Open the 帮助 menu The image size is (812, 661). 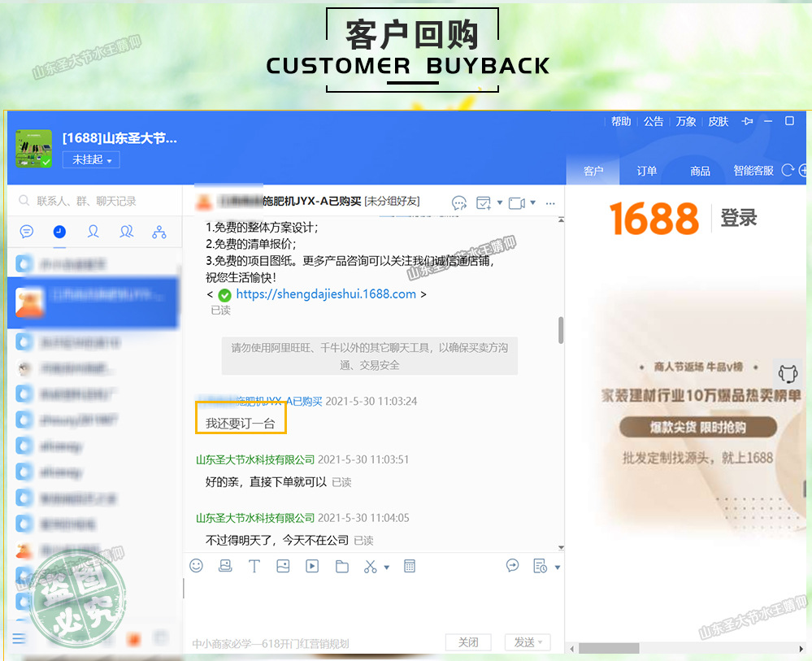[x=621, y=121]
